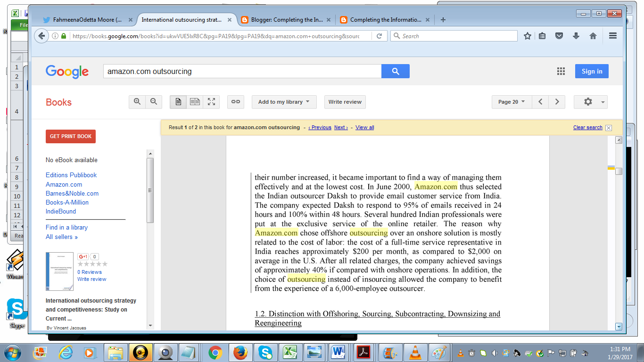
Task: Go to the Firefox home page icon
Action: coord(593,36)
